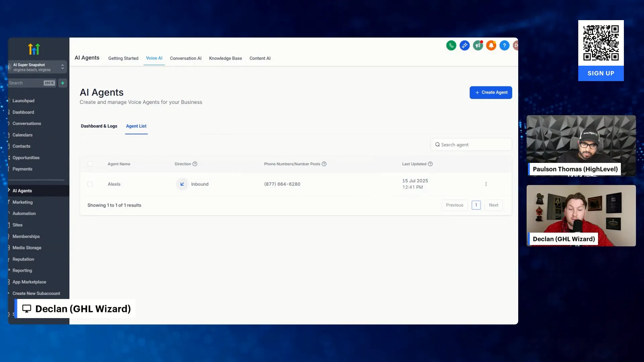
Task: Select the Voice AI tab
Action: [154, 58]
